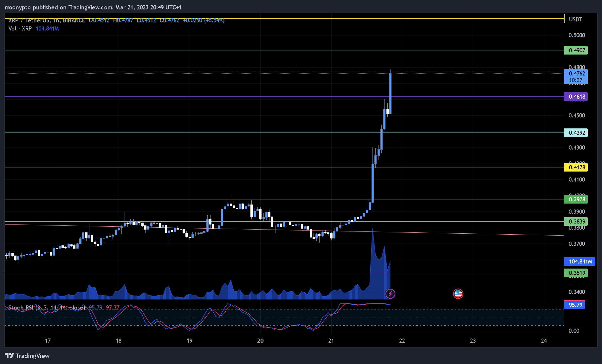Click the US flag economic event icon
This screenshot has height=364, width=602.
tap(458, 294)
